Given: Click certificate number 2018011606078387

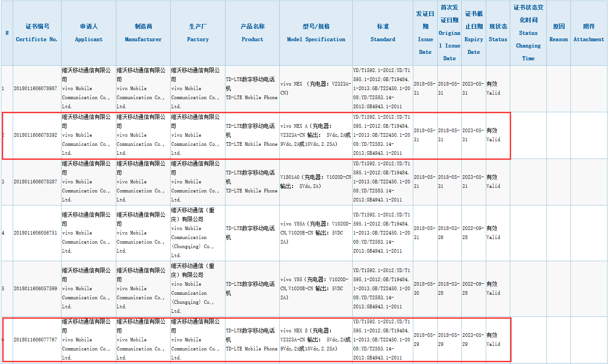Looking at the screenshot, I should pos(36,182).
